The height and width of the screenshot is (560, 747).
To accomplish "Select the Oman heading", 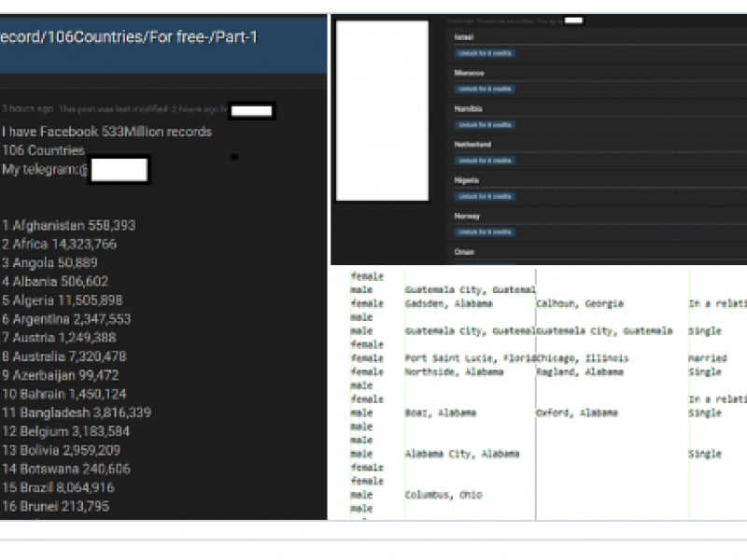I will (464, 252).
